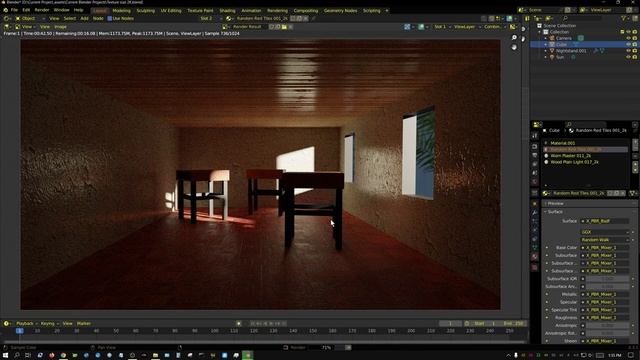
Task: Toggle the Use Nodes checkbox
Action: pos(109,18)
